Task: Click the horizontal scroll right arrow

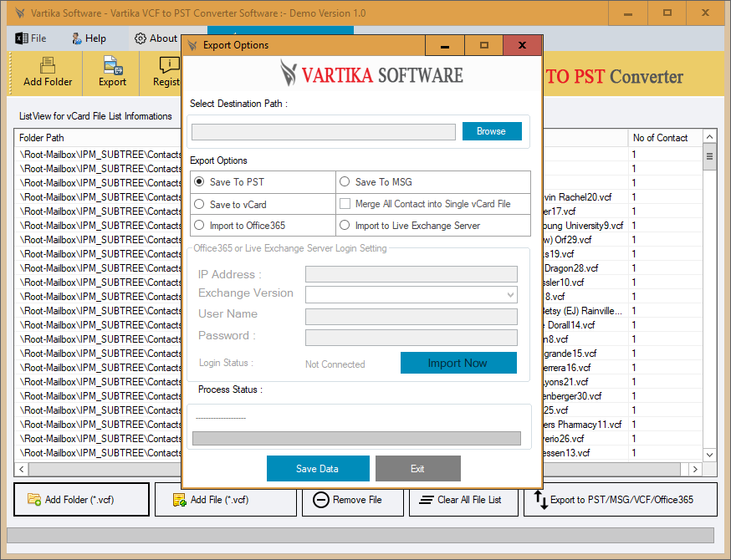Action: [x=695, y=469]
